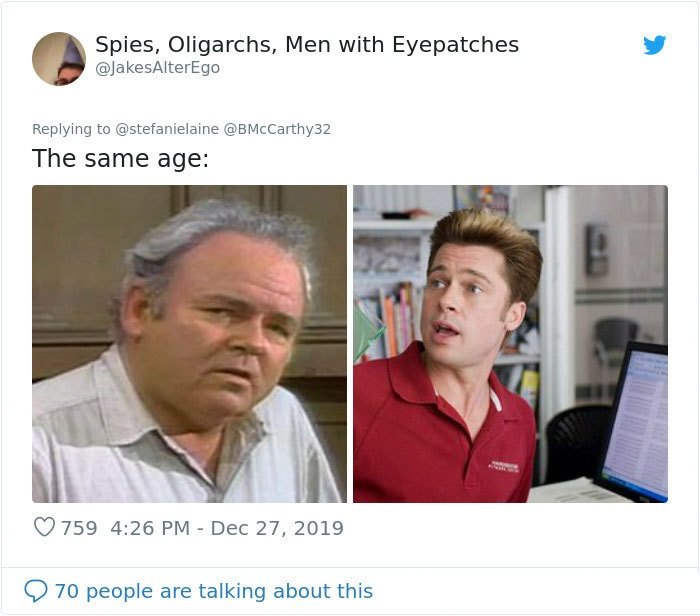This screenshot has width=700, height=616.
Task: Click the speech bubble reply icon
Action: 36,591
